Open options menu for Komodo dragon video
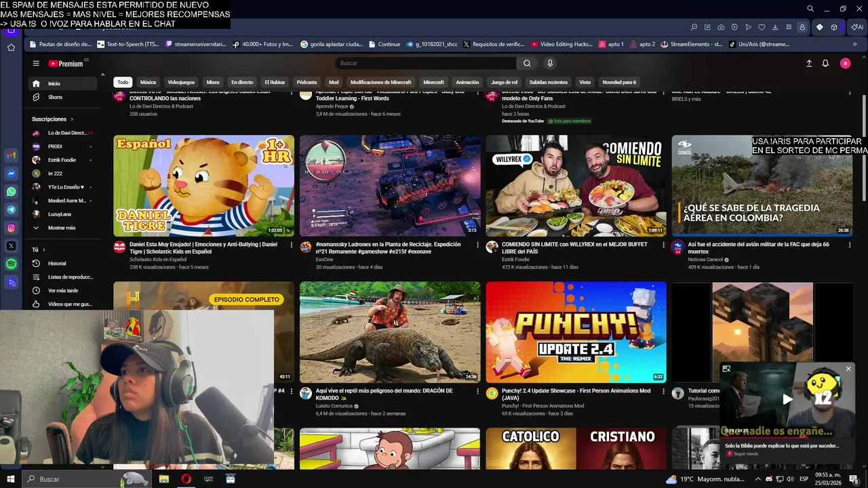 point(478,392)
